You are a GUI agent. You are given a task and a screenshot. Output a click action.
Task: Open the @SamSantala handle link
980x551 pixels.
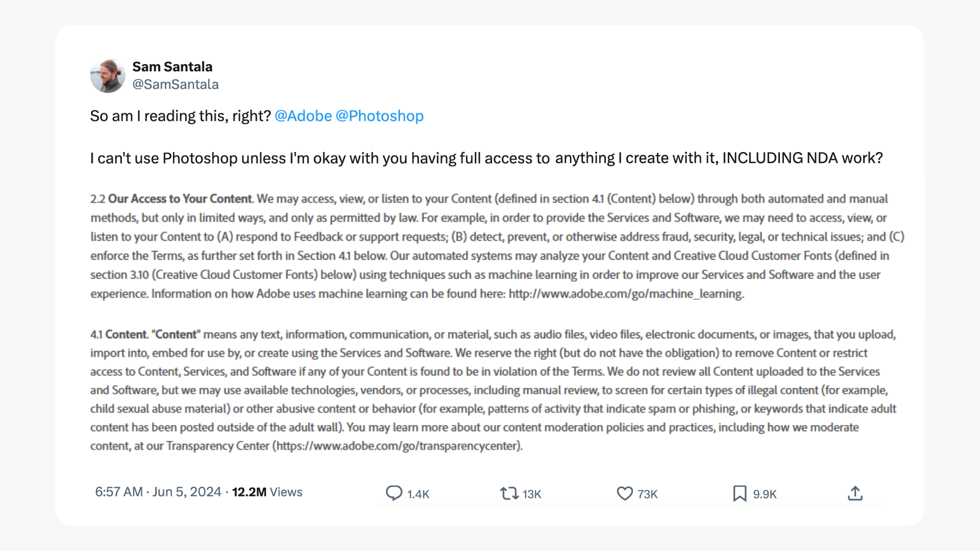click(175, 85)
